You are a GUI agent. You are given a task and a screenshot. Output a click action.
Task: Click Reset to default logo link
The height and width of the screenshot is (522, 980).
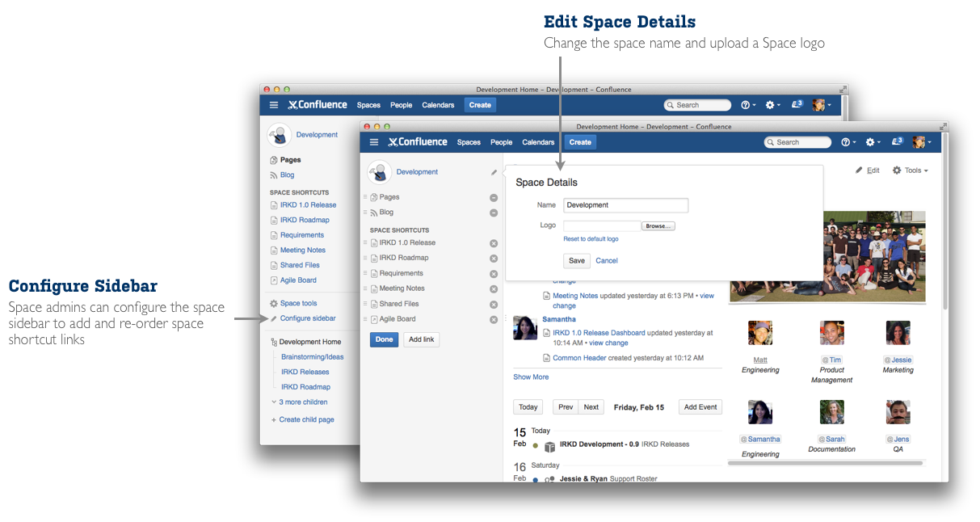pos(591,239)
